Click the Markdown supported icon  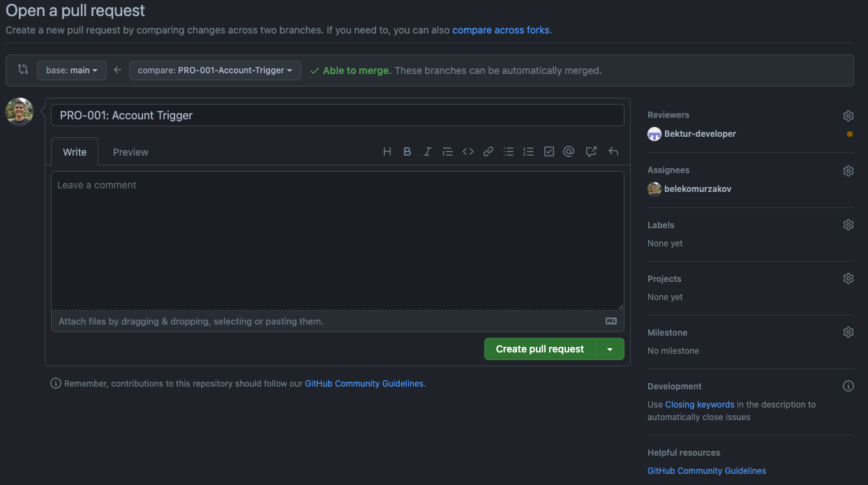611,321
